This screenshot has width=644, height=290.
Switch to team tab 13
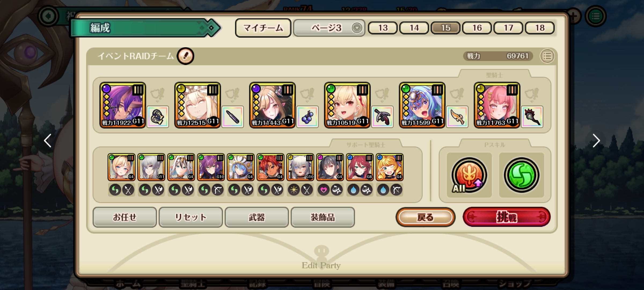click(x=383, y=28)
